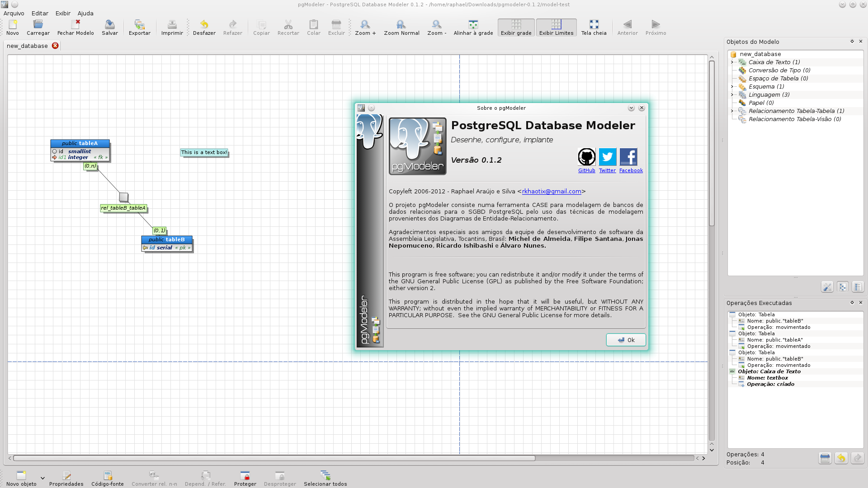
Task: Open the Ajuda menu
Action: click(x=85, y=13)
